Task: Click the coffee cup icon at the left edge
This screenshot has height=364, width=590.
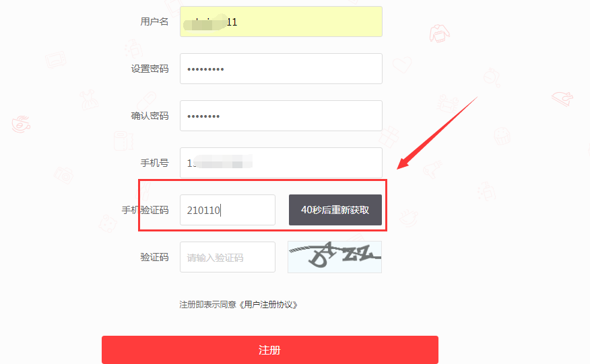Action: [x=21, y=124]
